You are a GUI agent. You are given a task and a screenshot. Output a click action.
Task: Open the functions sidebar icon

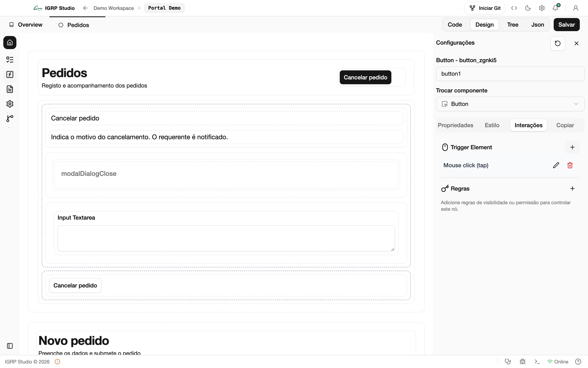tap(10, 74)
